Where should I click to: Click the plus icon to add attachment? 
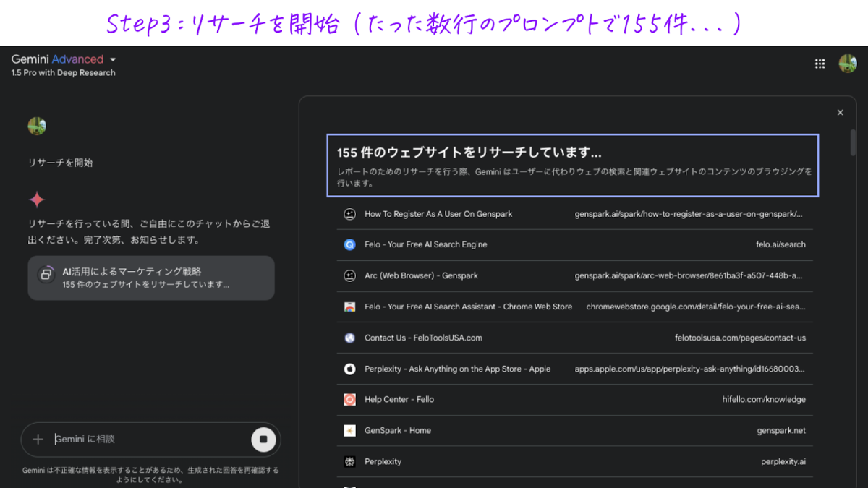point(38,439)
